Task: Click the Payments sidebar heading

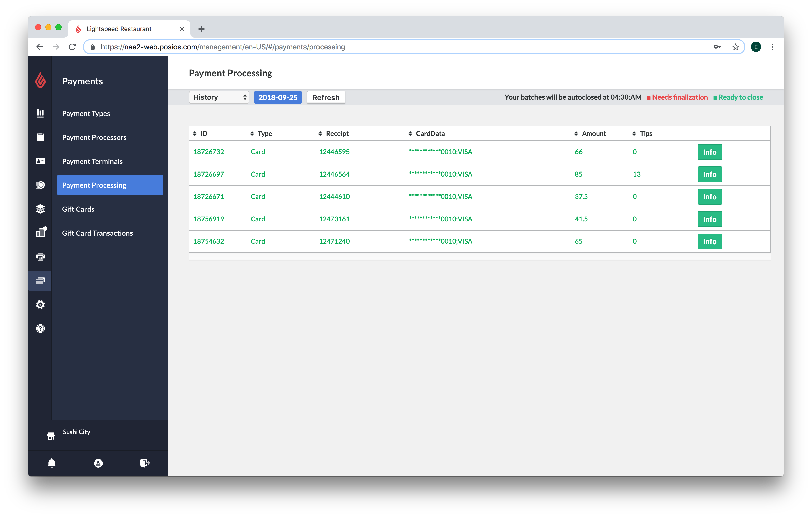Action: pyautogui.click(x=82, y=81)
